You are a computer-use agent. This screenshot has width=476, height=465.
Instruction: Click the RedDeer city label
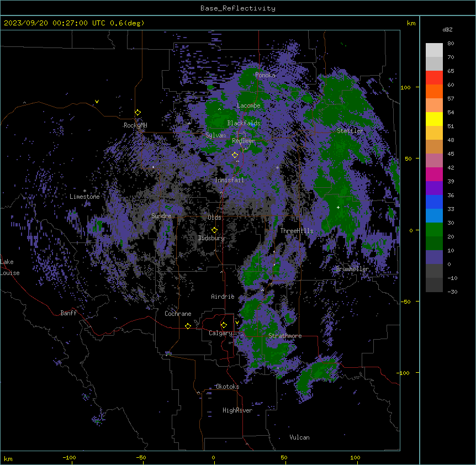tap(244, 141)
